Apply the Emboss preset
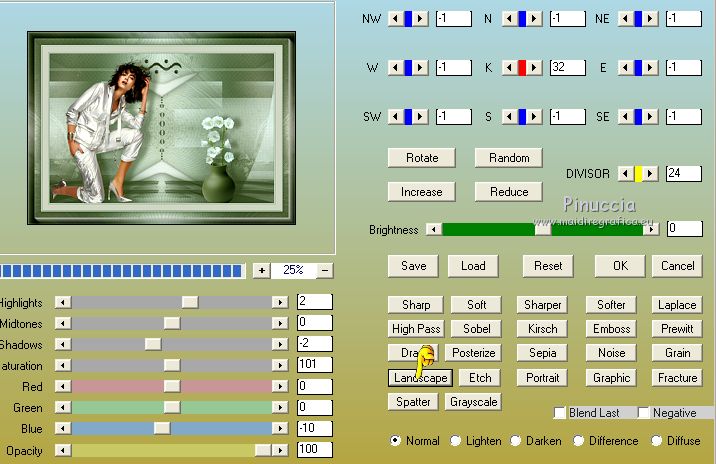This screenshot has height=464, width=716. tap(611, 329)
